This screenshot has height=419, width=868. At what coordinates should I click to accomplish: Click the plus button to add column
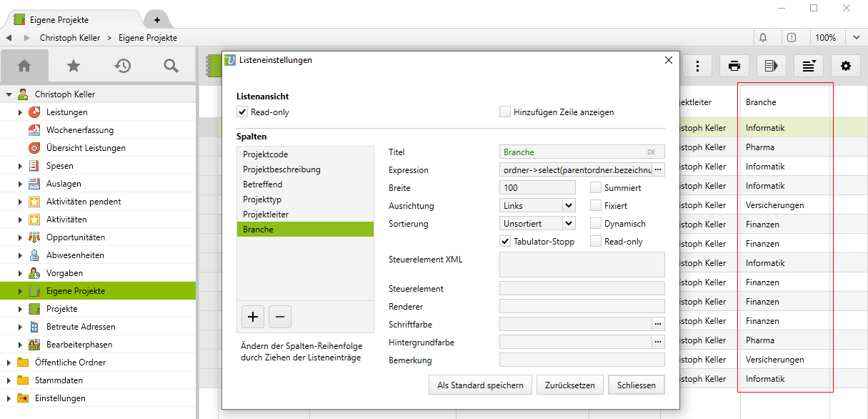coord(252,316)
